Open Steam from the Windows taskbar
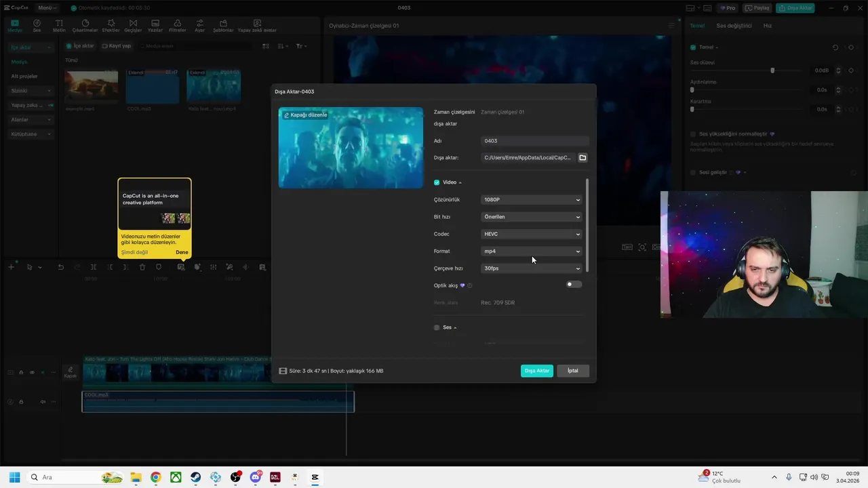868x488 pixels. tap(195, 477)
